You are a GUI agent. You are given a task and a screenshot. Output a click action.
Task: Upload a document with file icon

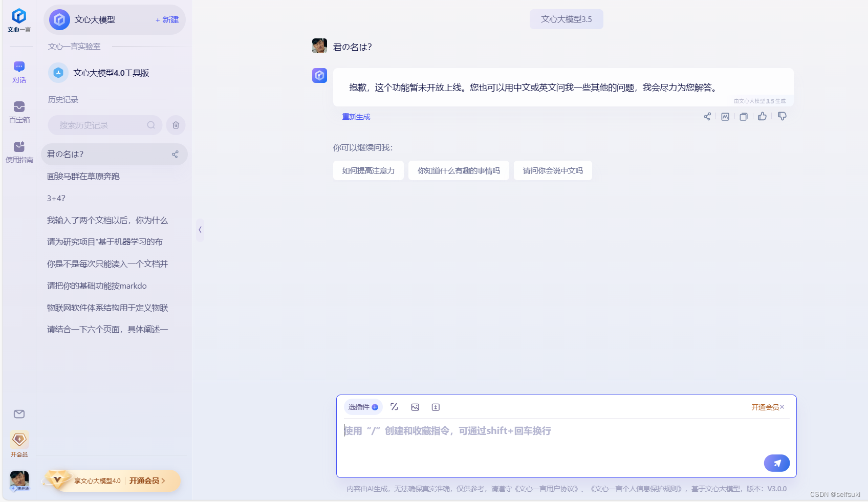point(436,407)
